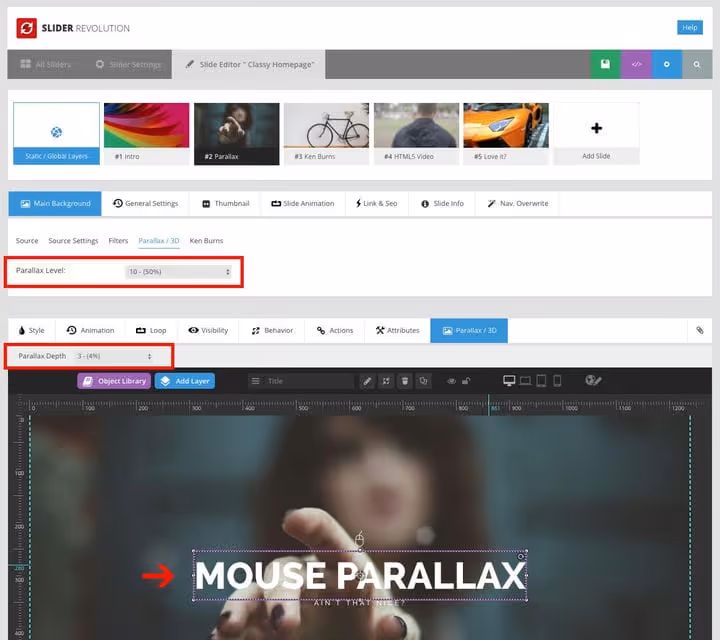Toggle the layer lock icon

[x=466, y=381]
